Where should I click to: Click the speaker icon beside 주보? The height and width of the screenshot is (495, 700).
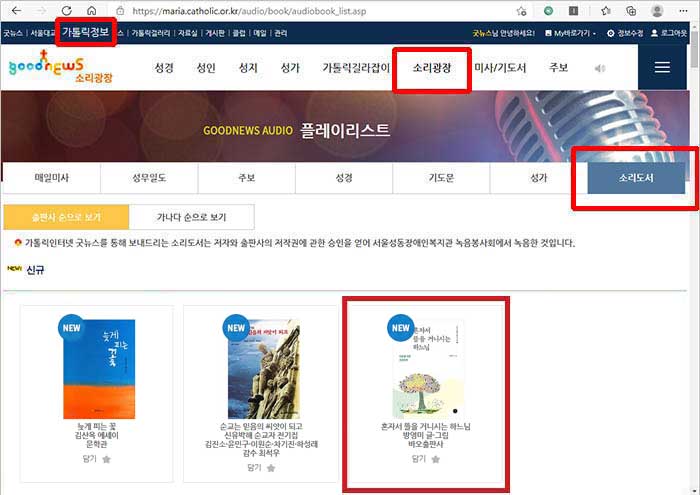600,69
